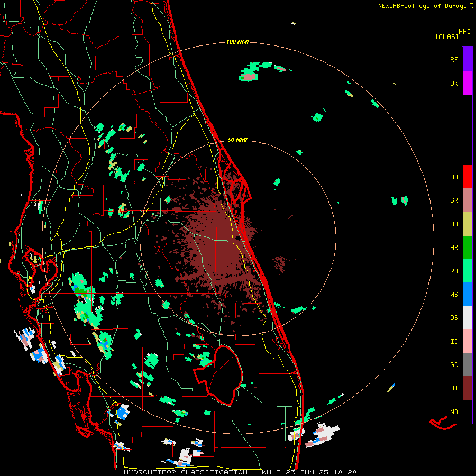Viewport: 476px width, 476px height.
Task: Select the WS blue legend swatch
Action: (467, 294)
